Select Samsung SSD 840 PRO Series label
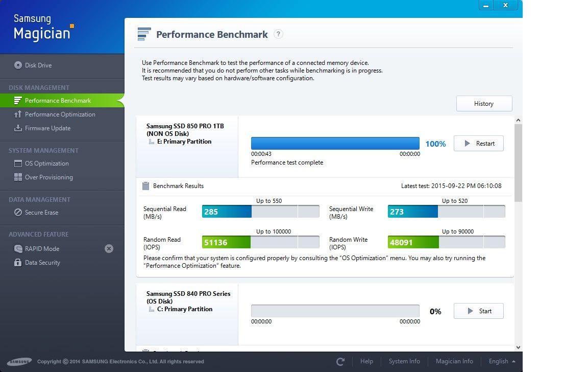 click(x=188, y=293)
